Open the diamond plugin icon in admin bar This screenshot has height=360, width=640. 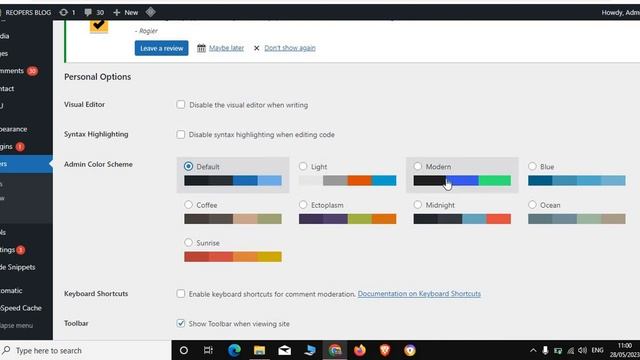pos(151,12)
